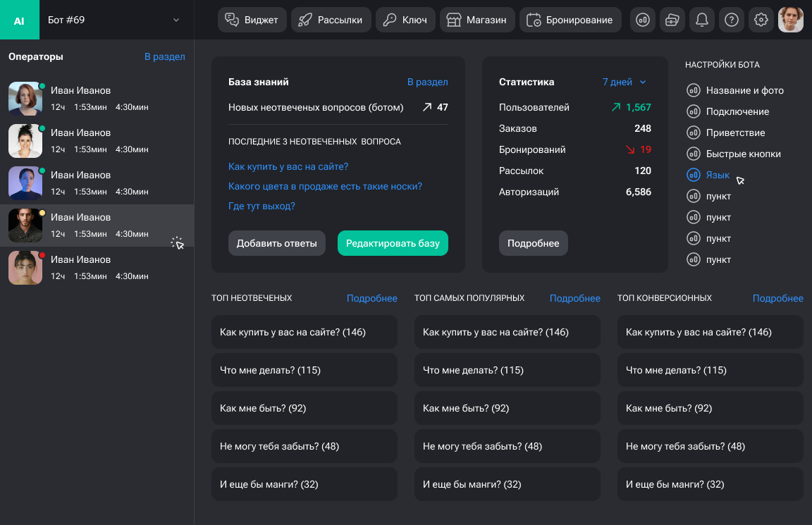Open the Рассылки section
812x525 pixels.
click(x=331, y=20)
